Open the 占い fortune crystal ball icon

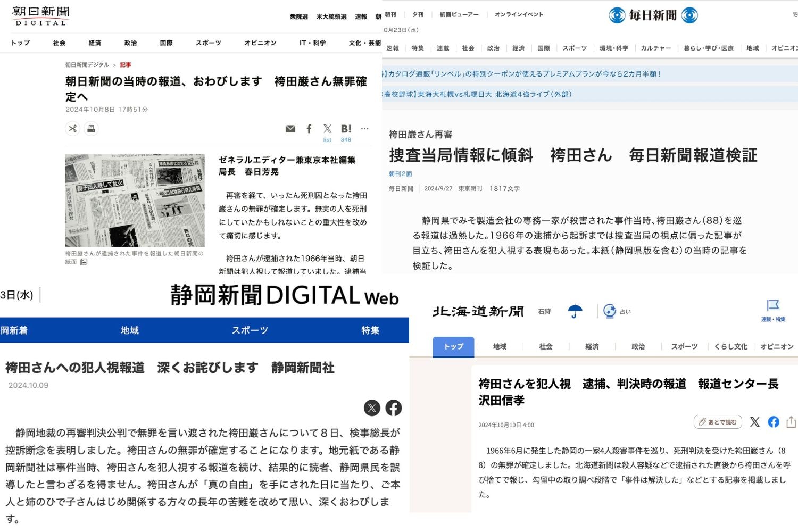click(x=610, y=311)
